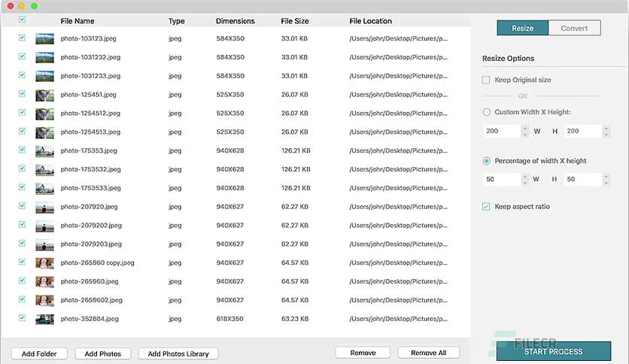Click the percentage height input field
Image resolution: width=629 pixels, height=364 pixels.
580,180
